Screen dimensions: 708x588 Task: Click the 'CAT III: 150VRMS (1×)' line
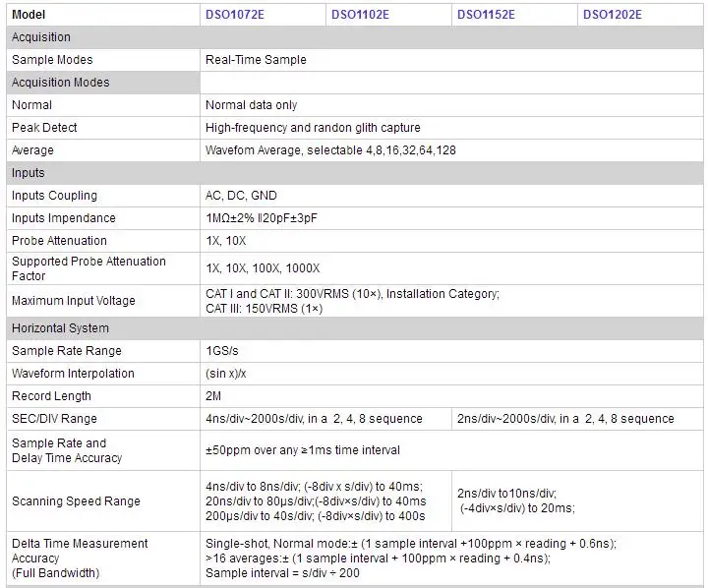[264, 309]
